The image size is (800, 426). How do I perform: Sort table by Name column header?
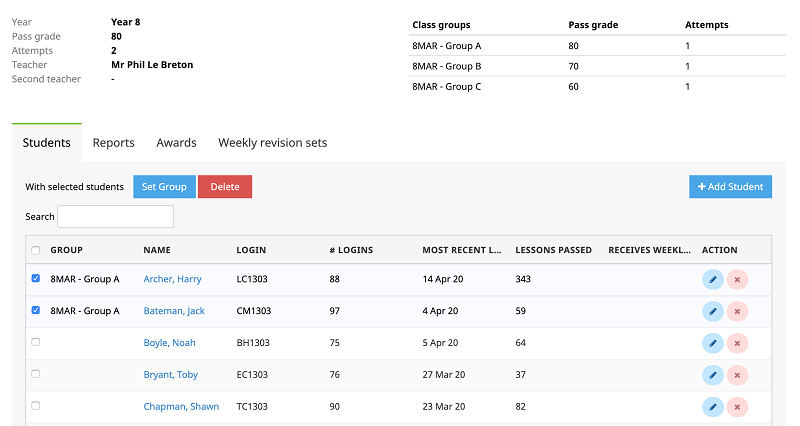coord(157,250)
